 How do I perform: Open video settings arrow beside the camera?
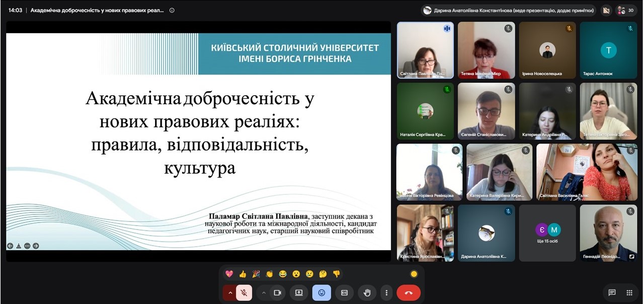tap(263, 292)
